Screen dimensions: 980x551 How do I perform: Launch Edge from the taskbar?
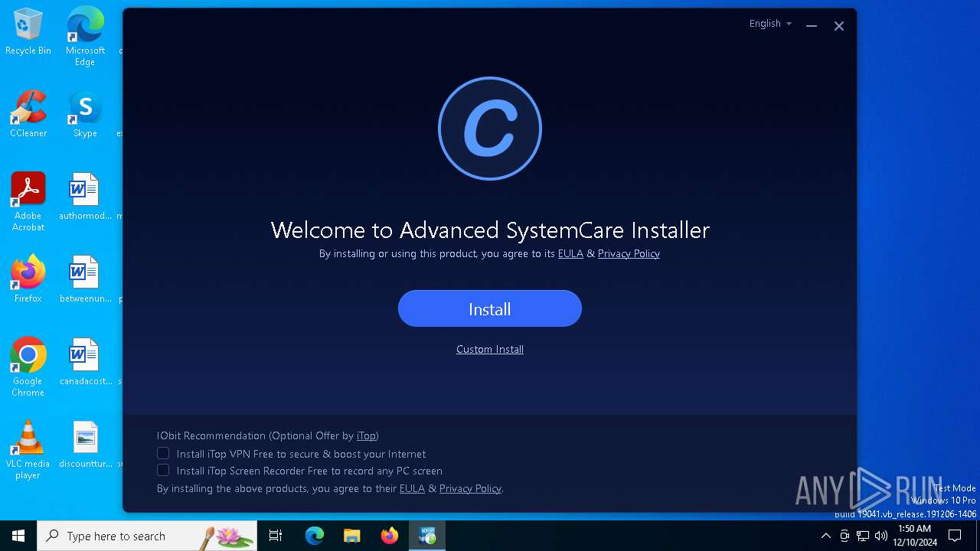point(315,536)
